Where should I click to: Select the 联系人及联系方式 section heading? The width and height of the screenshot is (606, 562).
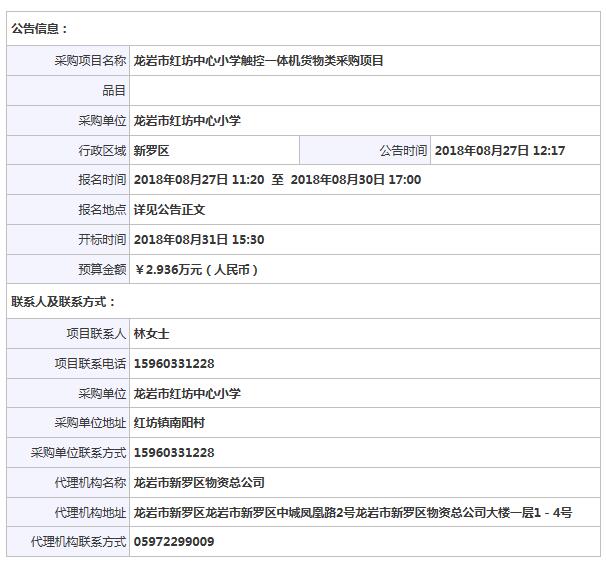(x=63, y=301)
